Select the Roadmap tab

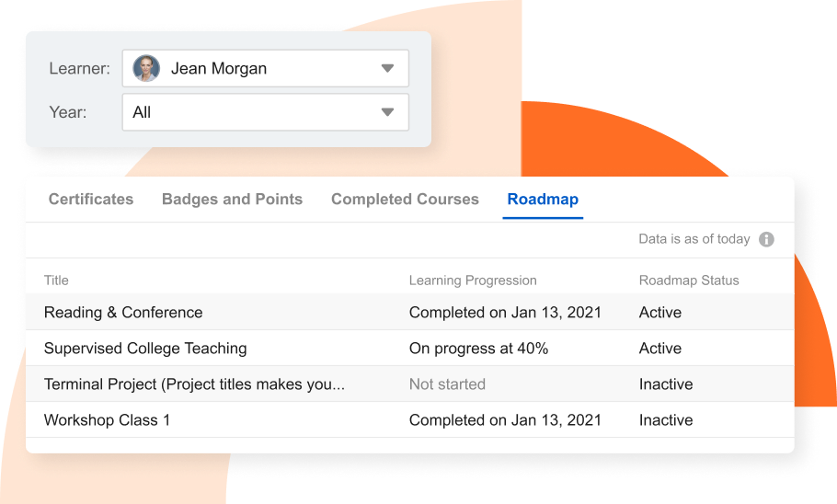click(543, 200)
